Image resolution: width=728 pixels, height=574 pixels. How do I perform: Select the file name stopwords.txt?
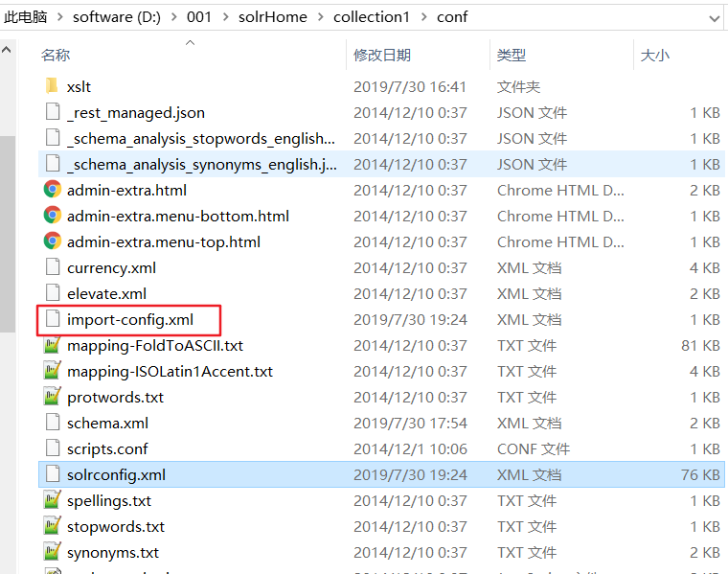116,527
